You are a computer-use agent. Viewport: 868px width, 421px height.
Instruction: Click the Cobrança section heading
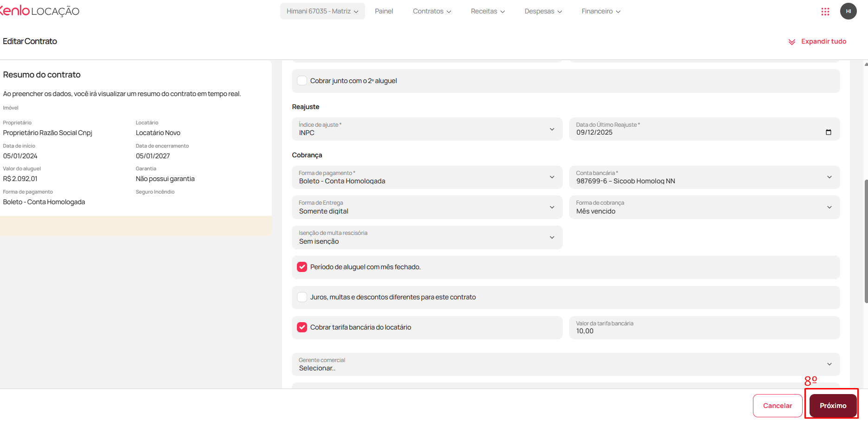307,155
